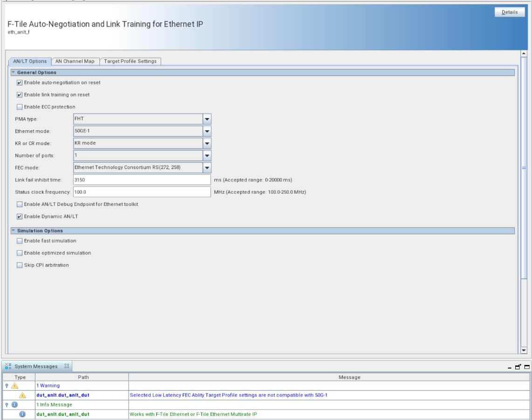The height and width of the screenshot is (420, 532).
Task: Click the vertical scrollbar thumb
Action: [x=524, y=168]
